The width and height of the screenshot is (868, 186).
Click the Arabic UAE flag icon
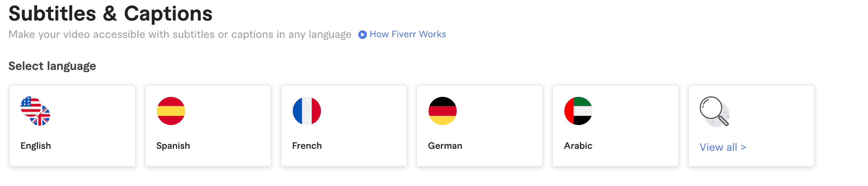pos(578,111)
